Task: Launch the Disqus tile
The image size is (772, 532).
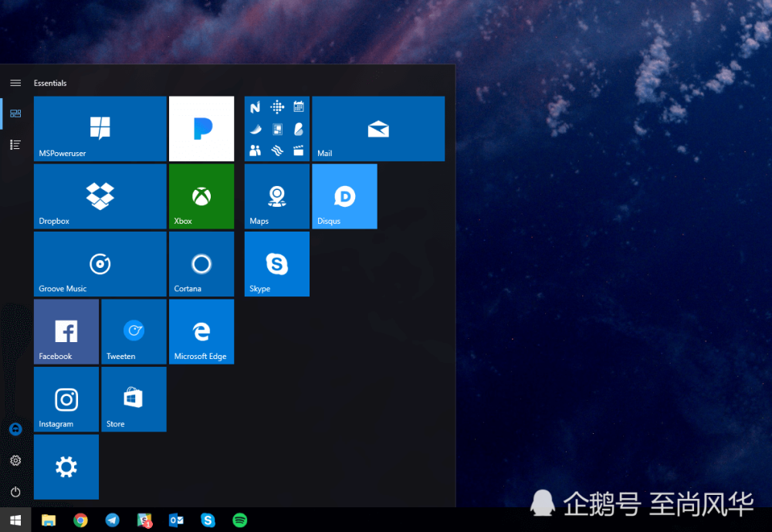Action: click(x=344, y=196)
